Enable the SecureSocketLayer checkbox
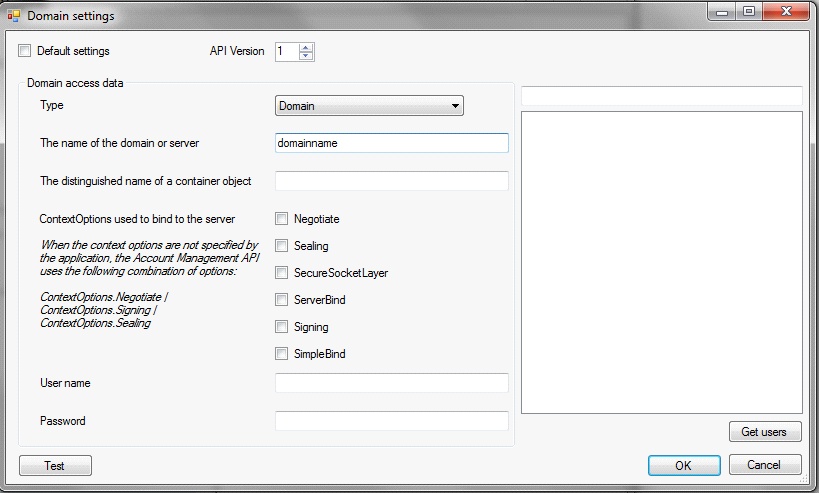The width and height of the screenshot is (819, 493). click(x=282, y=273)
